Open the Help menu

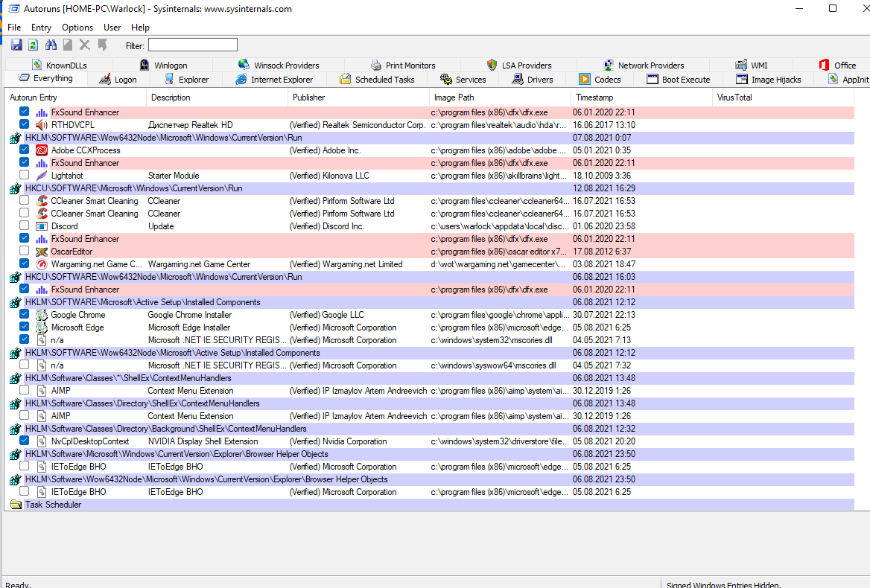140,27
